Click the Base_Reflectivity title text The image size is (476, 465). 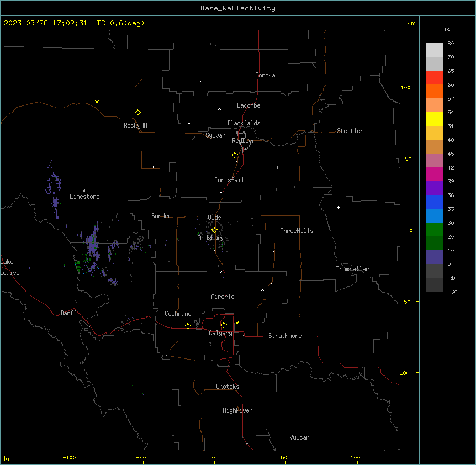coord(238,8)
